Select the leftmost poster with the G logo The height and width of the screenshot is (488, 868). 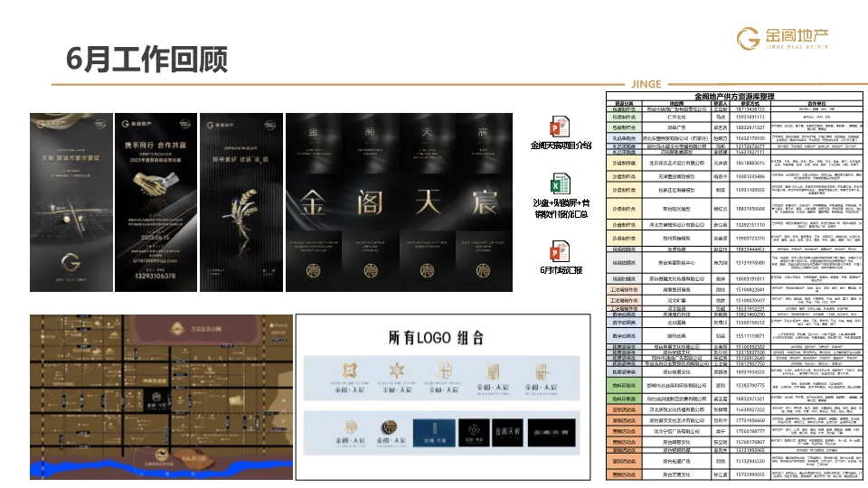click(x=71, y=202)
